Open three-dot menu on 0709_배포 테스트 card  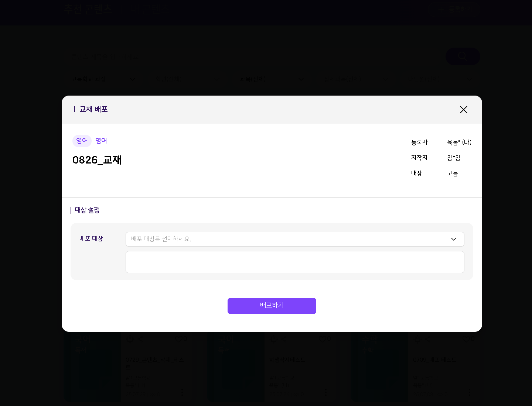(x=469, y=392)
